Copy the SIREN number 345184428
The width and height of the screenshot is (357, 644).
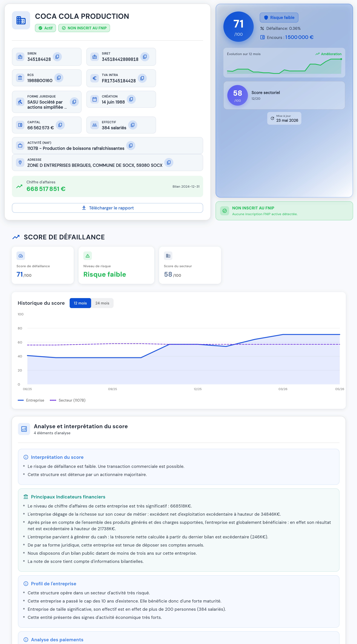click(x=57, y=57)
